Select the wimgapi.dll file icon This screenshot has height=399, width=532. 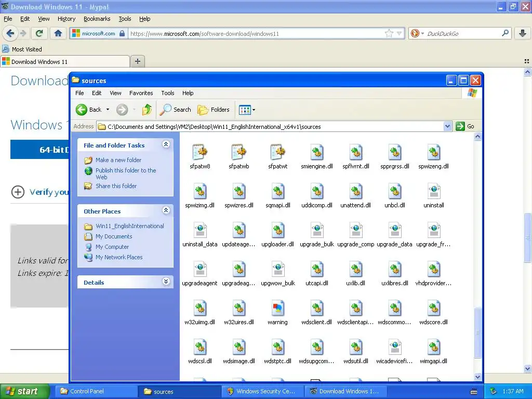(x=434, y=347)
